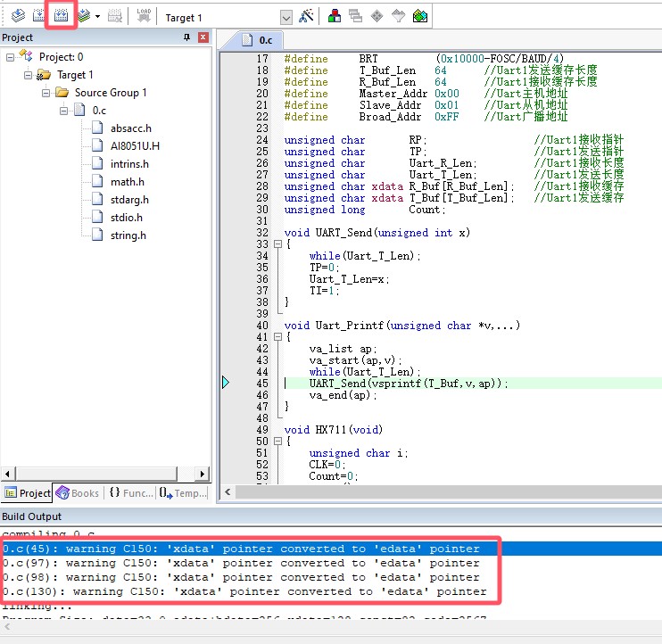Screen dimensions: 662x644
Task: Switch to the Project bottom tab
Action: (27, 493)
